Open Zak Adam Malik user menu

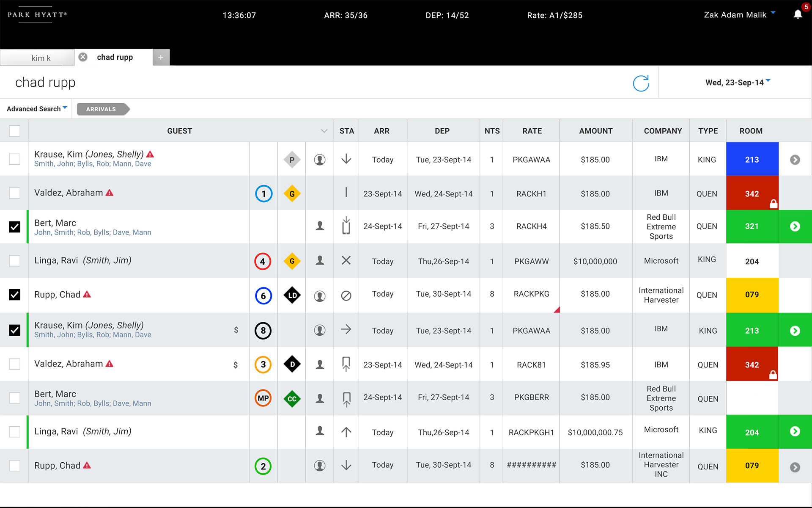[739, 15]
